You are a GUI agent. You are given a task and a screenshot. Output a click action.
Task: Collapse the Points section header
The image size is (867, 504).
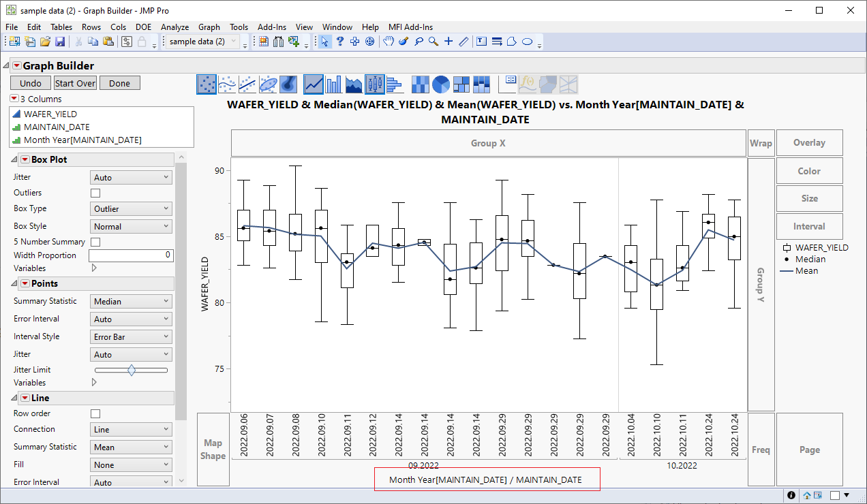(14, 283)
